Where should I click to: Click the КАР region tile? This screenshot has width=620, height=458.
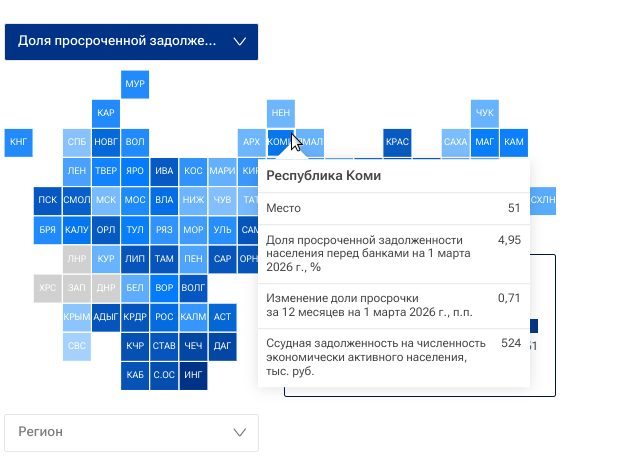[106, 113]
